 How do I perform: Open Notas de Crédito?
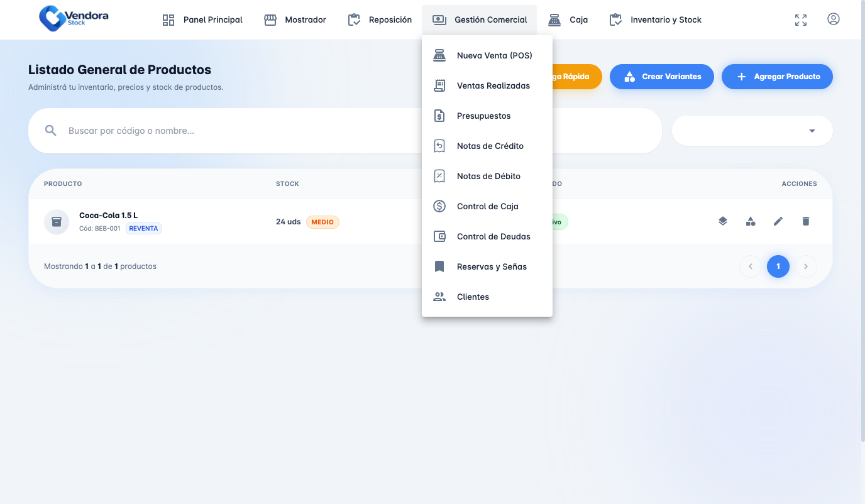[487, 146]
